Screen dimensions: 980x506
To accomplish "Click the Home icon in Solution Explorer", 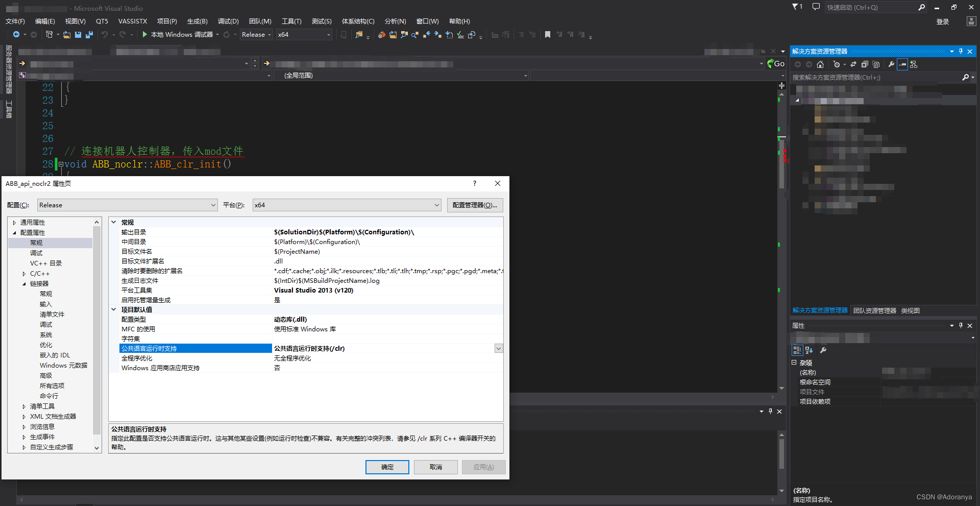I will [820, 64].
